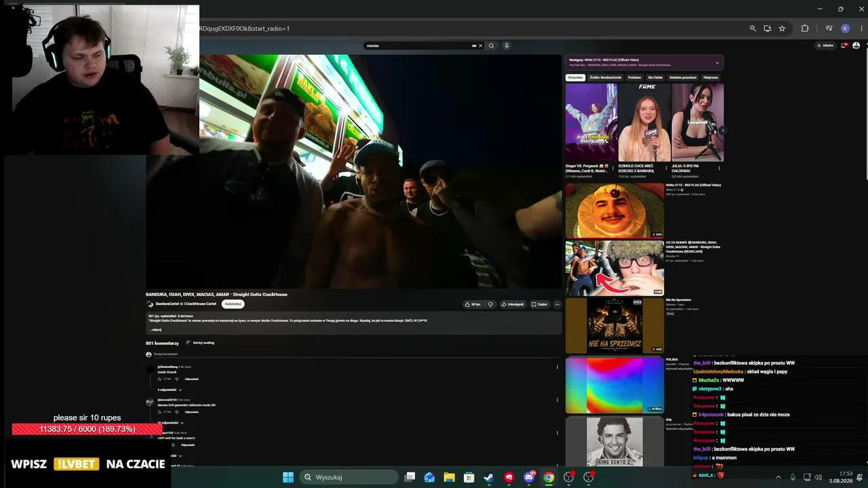Open the "DZINOLD CHCE MIEĆ DZIECKO" short
This screenshot has height=488, width=868.
[x=644, y=123]
